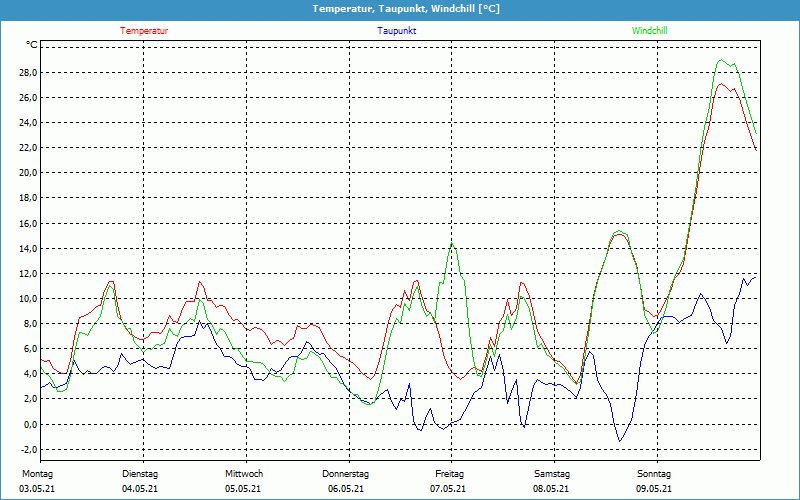Click the 07.05.21 date label

(x=448, y=489)
